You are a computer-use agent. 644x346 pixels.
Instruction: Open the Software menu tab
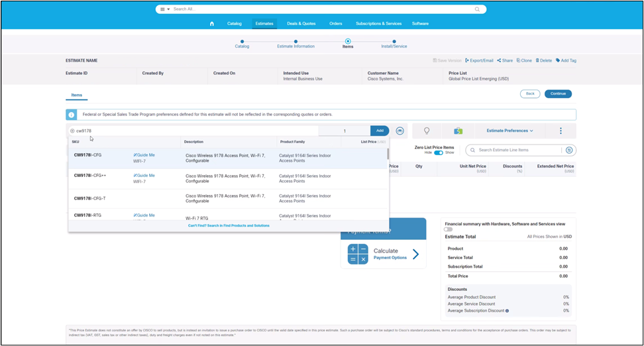click(420, 23)
